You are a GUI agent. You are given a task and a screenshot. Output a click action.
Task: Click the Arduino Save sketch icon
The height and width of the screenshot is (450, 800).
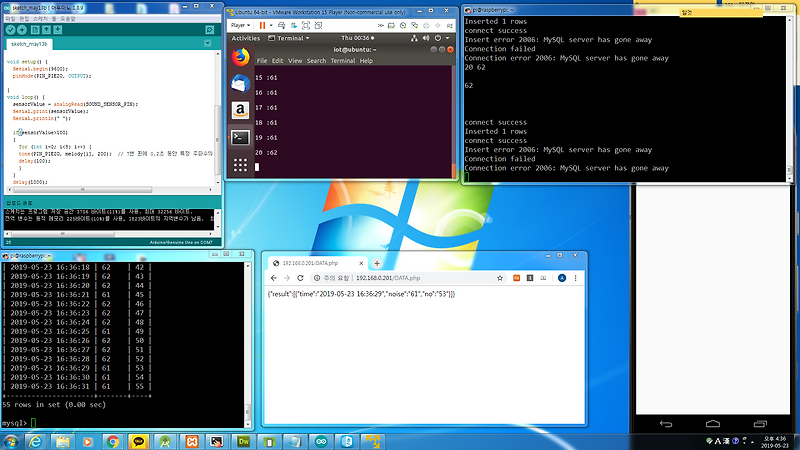click(58, 30)
